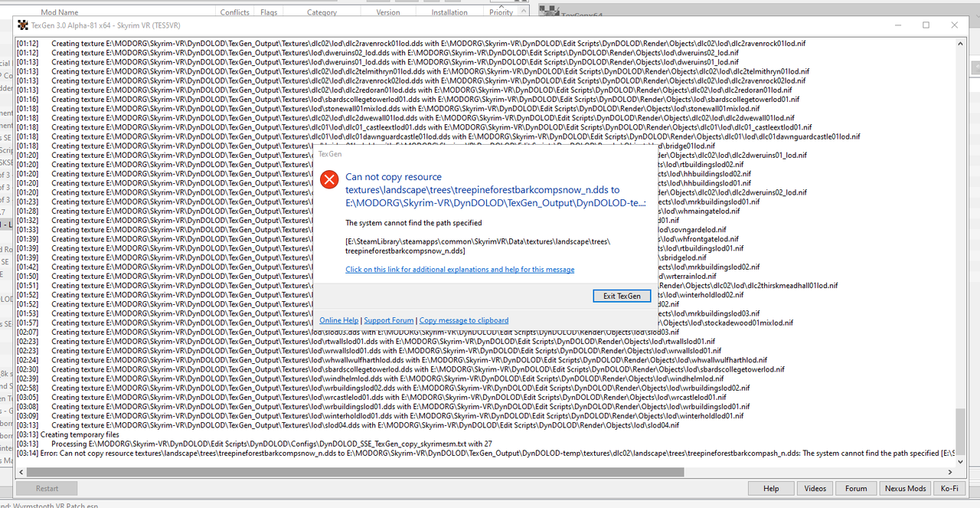
Task: Select the log line for stonewall01mixlod.dds
Action: [x=388, y=109]
